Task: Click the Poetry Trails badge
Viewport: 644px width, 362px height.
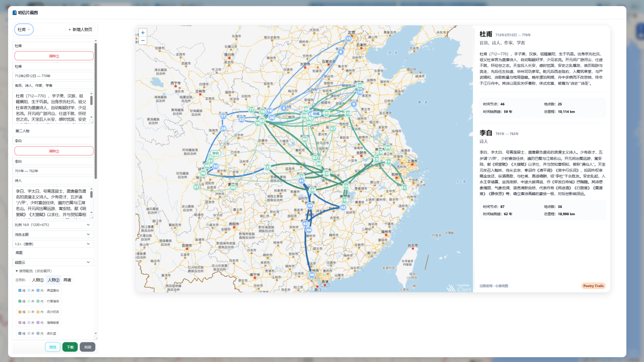Action: point(593,286)
